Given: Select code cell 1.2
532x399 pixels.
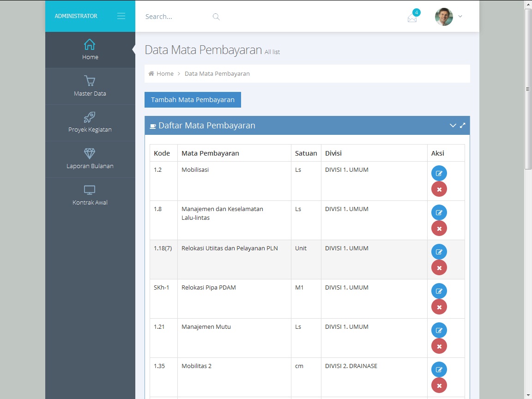Looking at the screenshot, I should (x=163, y=181).
